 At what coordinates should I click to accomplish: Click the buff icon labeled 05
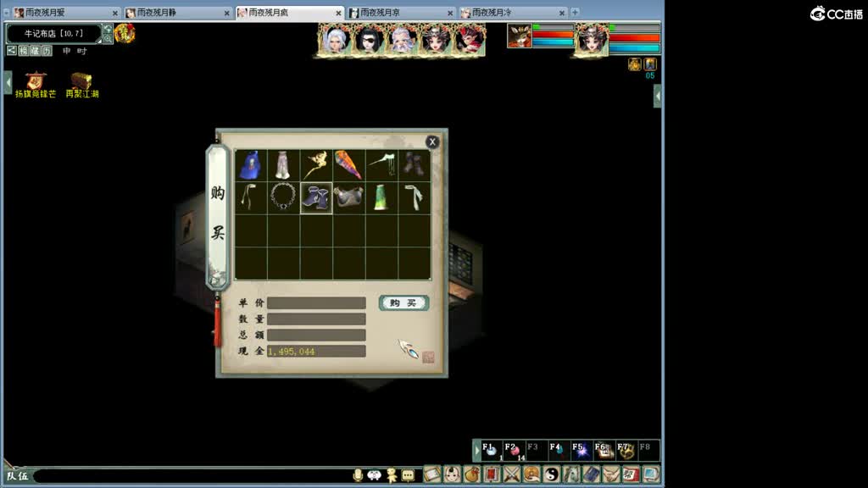coord(650,64)
